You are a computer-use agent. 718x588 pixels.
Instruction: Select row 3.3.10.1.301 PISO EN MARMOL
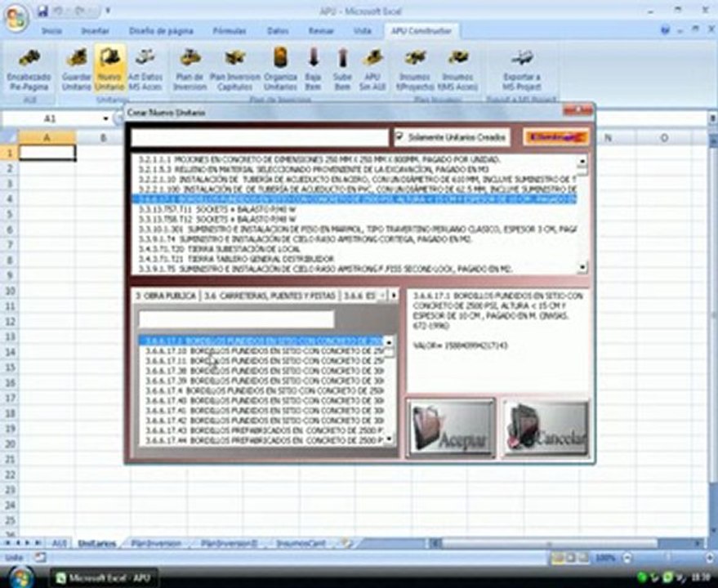tap(354, 229)
